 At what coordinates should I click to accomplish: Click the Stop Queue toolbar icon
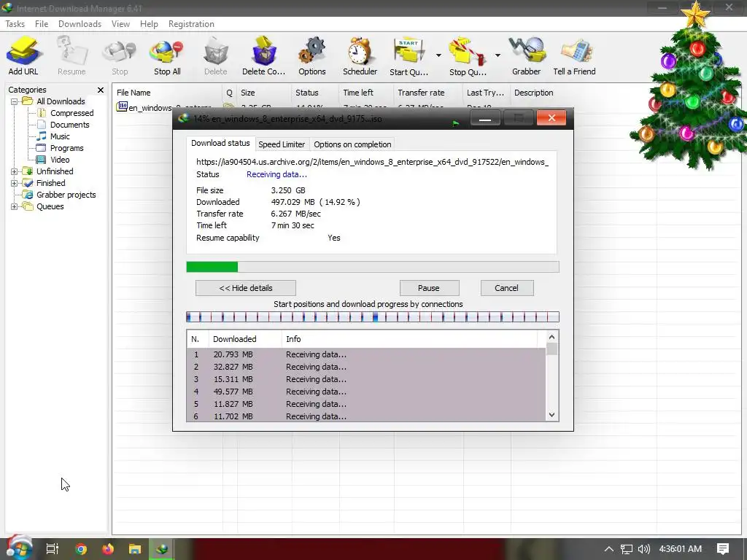tap(468, 55)
